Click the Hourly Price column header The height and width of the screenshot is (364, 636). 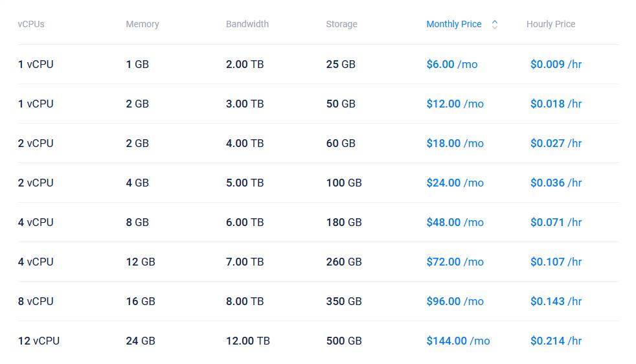click(x=551, y=24)
